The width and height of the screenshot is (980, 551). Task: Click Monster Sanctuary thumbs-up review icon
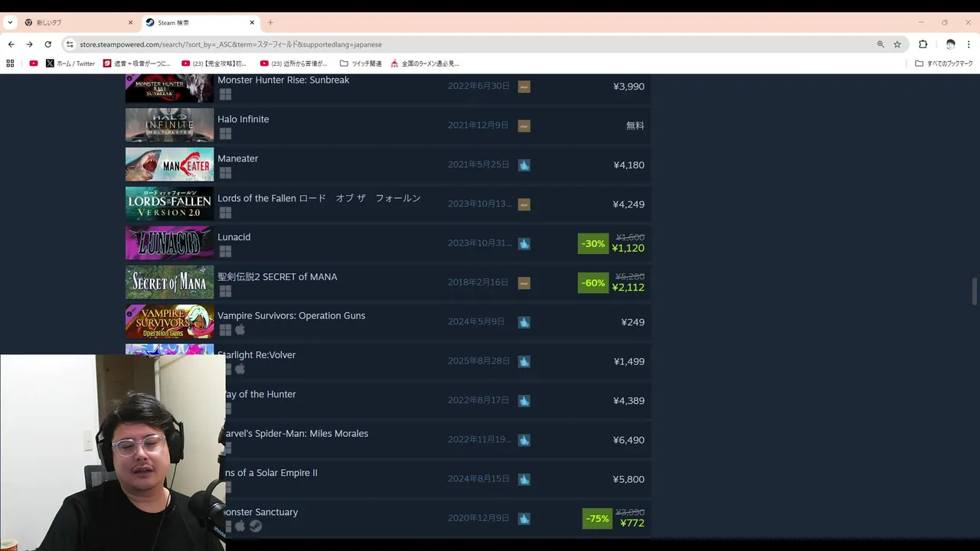click(524, 519)
